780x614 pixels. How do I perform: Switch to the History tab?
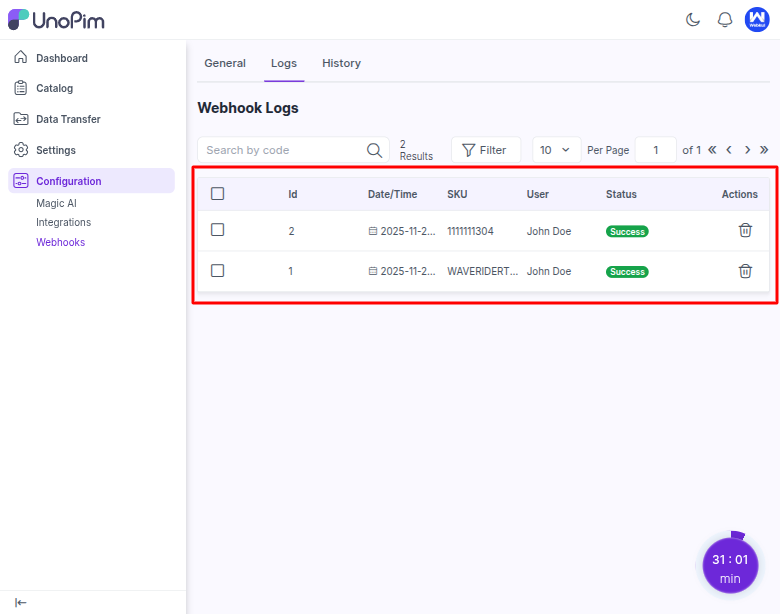click(341, 63)
